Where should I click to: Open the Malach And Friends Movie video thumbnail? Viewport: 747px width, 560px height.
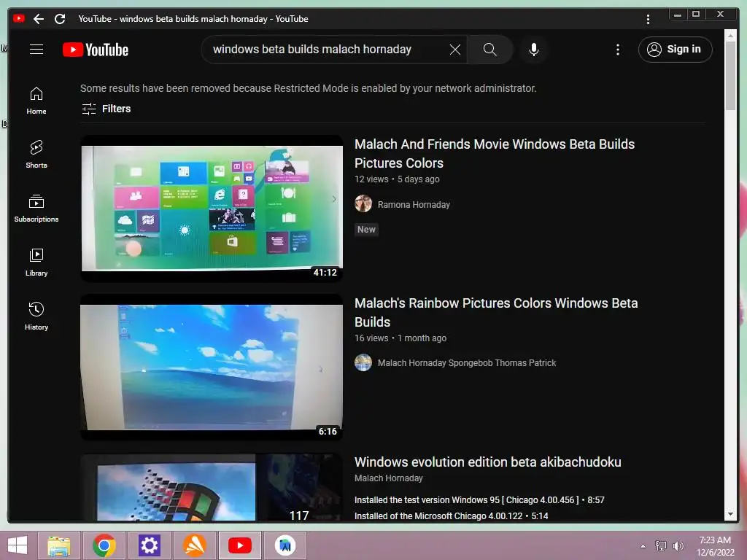[x=212, y=209]
